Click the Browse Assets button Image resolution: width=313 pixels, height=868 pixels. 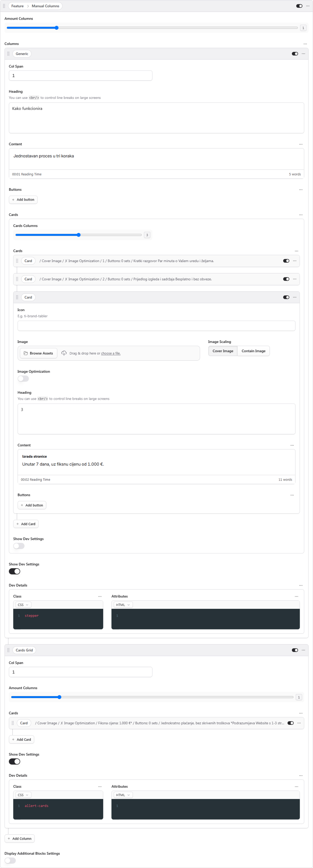click(x=39, y=353)
